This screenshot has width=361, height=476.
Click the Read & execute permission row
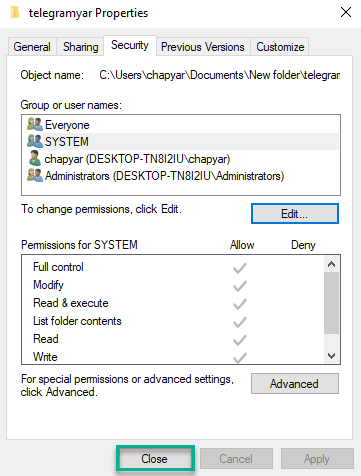173,303
